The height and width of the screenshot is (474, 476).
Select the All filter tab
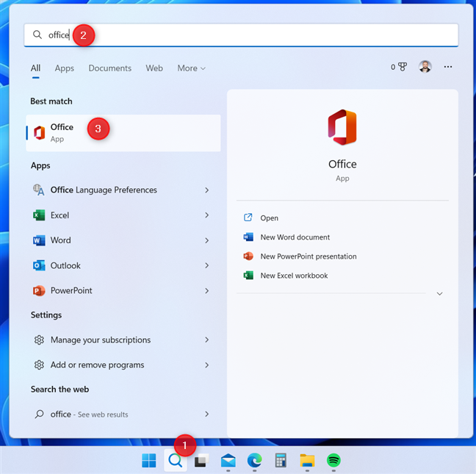click(x=35, y=68)
